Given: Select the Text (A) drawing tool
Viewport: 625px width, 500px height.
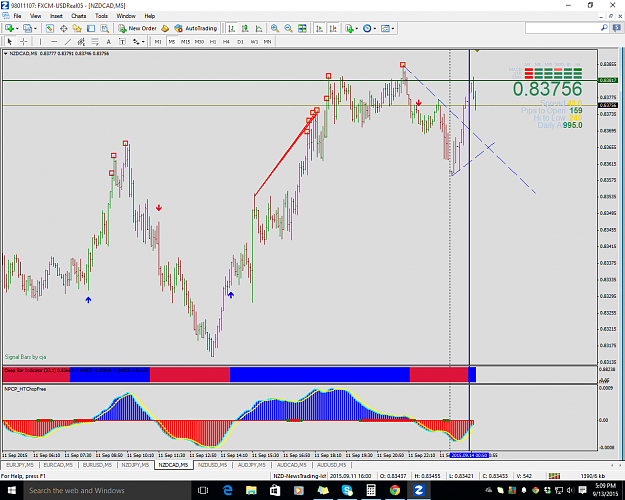Looking at the screenshot, I should [108, 41].
